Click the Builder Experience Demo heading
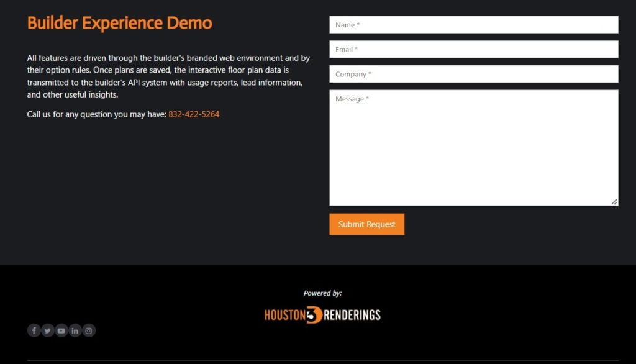The height and width of the screenshot is (364, 636). 120,23
